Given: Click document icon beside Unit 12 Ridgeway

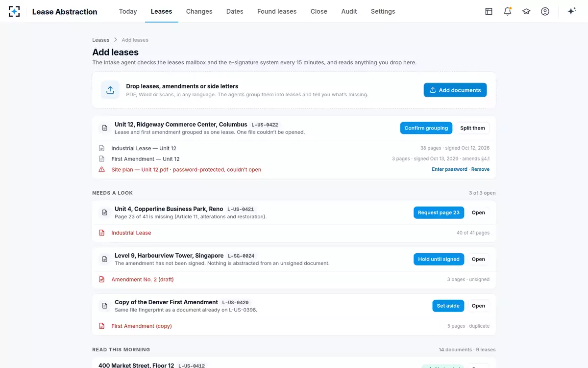Looking at the screenshot, I should [104, 128].
